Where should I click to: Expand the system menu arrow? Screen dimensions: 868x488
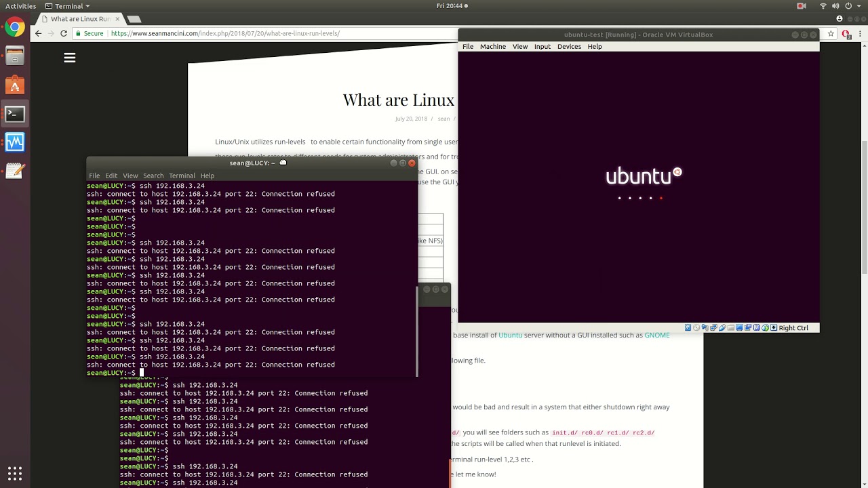click(859, 6)
